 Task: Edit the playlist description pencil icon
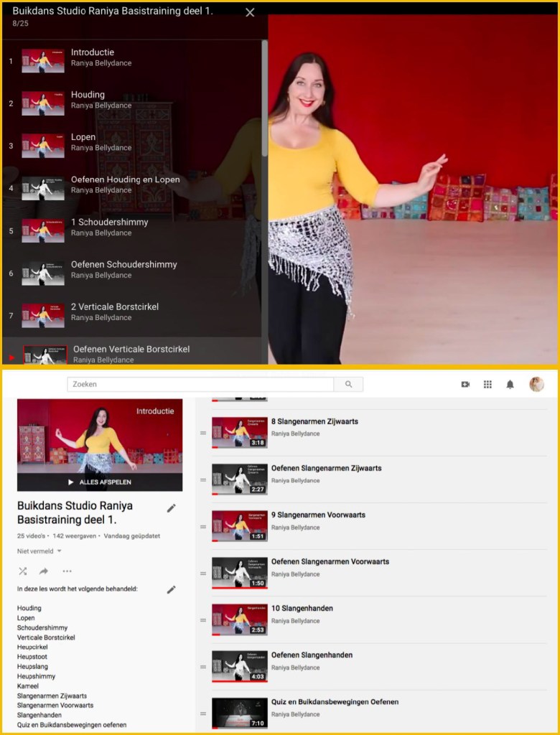click(x=171, y=589)
